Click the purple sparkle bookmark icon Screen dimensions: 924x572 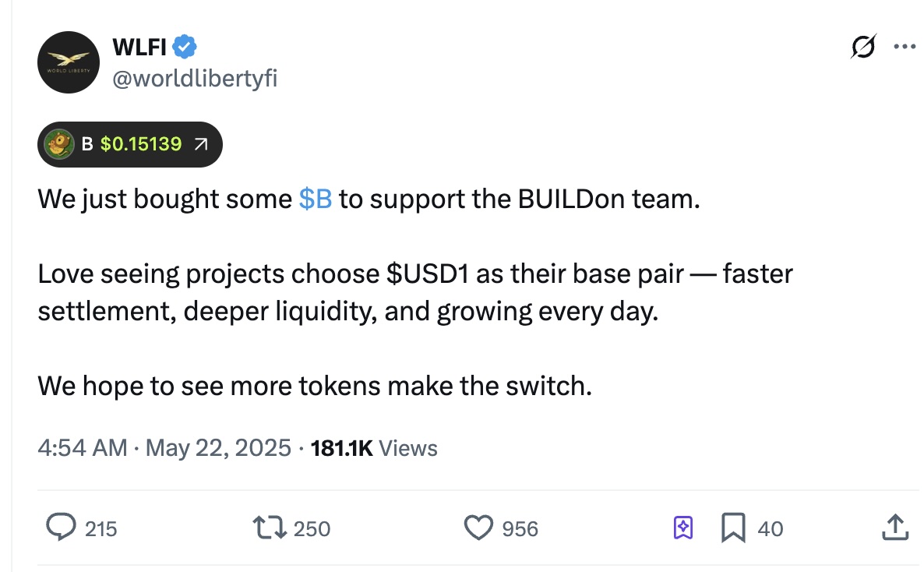(x=682, y=529)
